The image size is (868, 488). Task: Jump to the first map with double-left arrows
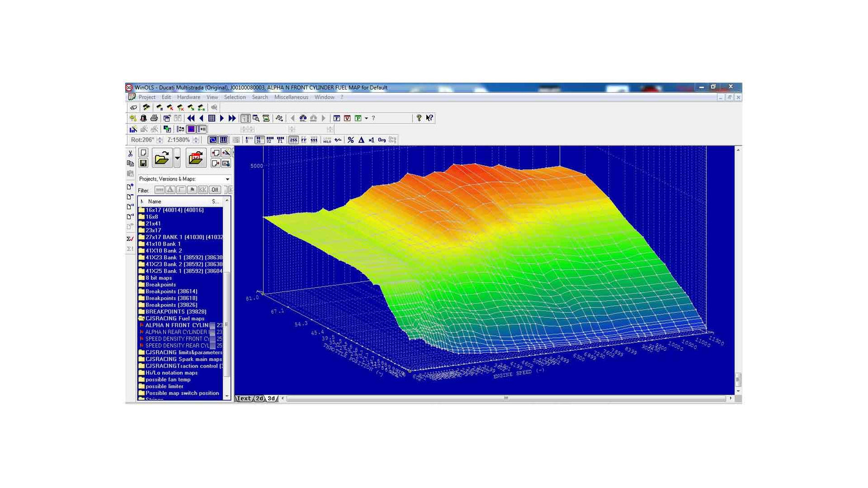point(191,118)
